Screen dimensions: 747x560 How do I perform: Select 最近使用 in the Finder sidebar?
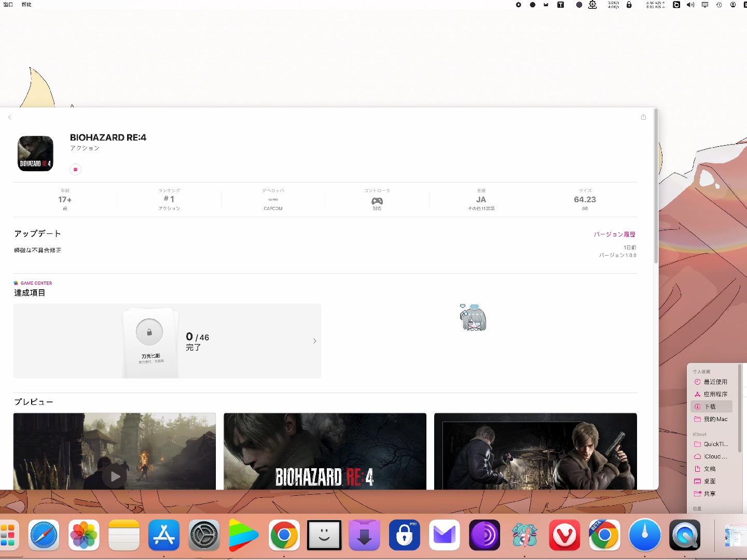tap(711, 382)
